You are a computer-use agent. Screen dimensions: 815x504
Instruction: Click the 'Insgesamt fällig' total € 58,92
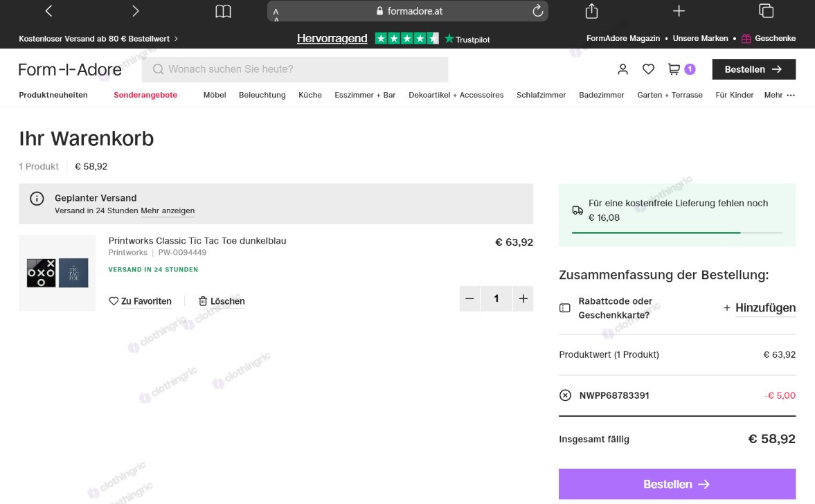click(x=771, y=439)
